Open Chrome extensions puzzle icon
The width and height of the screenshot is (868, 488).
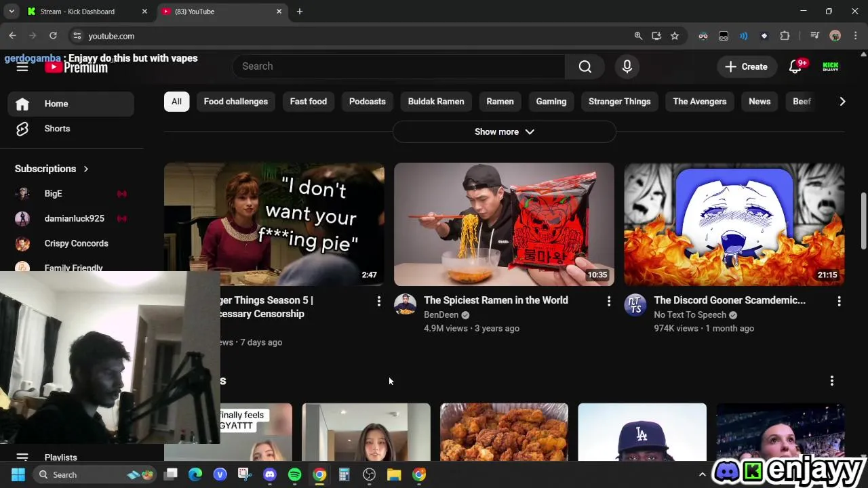point(785,36)
